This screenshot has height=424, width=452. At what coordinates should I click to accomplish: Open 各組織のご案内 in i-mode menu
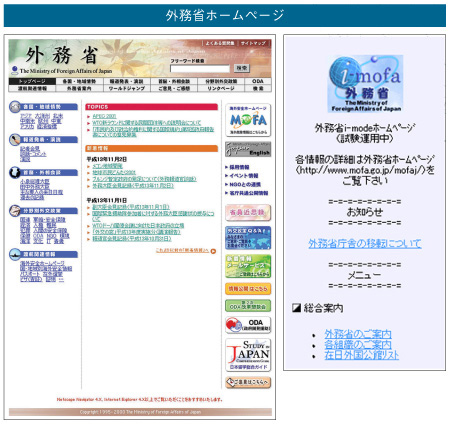(358, 344)
